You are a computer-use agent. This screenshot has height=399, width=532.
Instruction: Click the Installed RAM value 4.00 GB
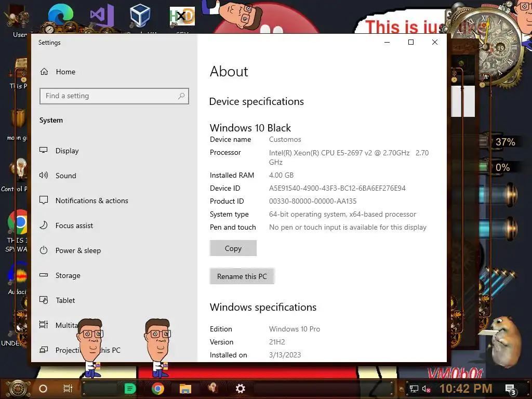[x=281, y=176]
